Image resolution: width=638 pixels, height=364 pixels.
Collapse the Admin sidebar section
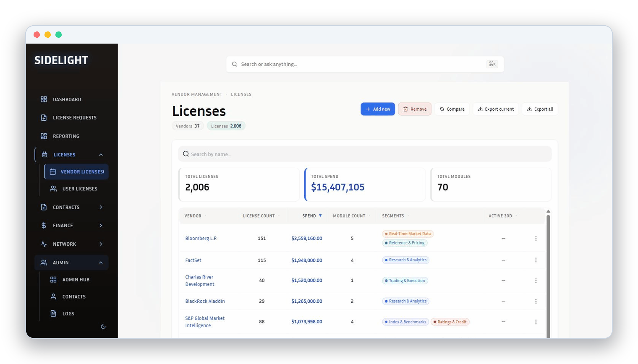coord(101,263)
